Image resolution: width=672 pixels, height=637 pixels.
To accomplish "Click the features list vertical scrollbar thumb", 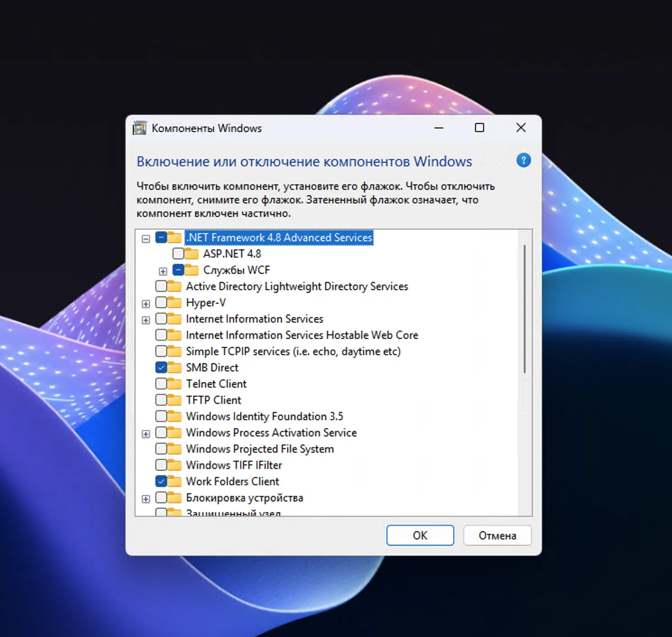I will click(525, 309).
